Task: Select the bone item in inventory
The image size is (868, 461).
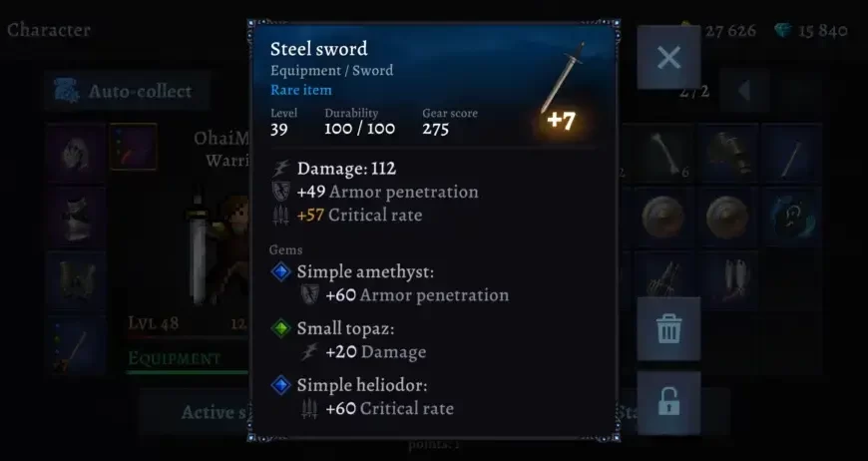Action: (x=663, y=154)
